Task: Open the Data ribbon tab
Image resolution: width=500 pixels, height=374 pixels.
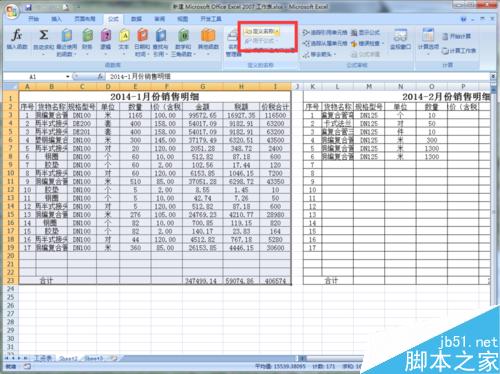Action: point(136,19)
